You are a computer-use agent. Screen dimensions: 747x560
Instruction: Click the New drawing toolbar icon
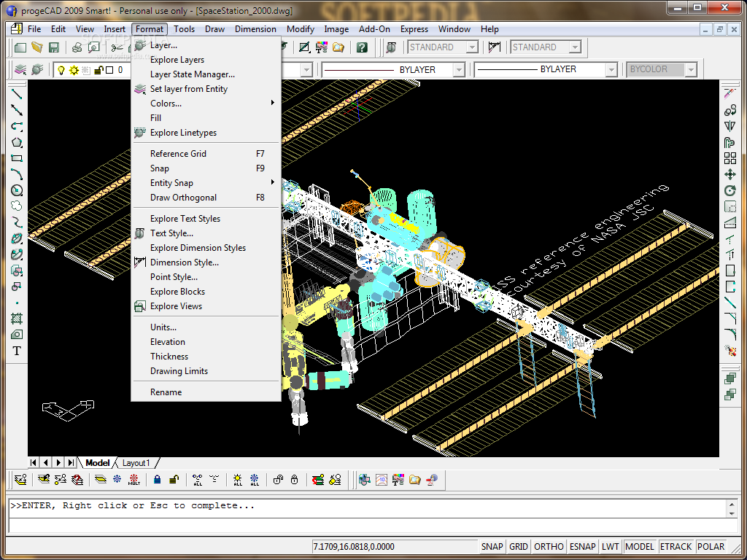point(20,47)
